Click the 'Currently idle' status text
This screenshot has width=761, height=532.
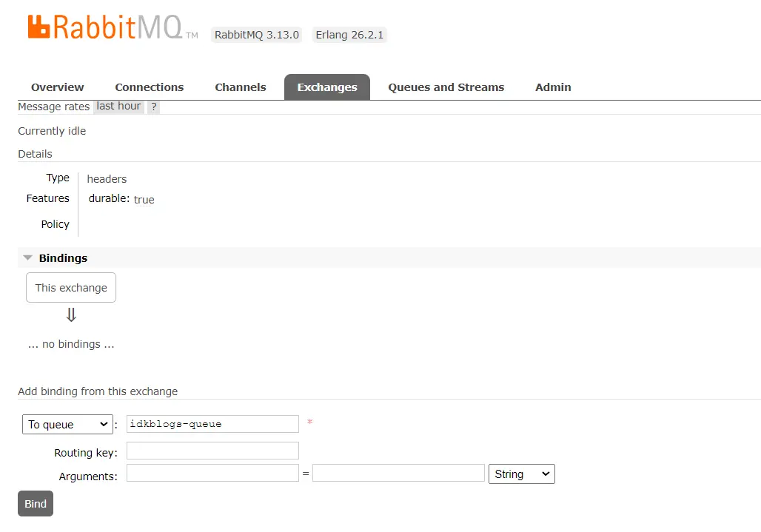[x=52, y=131]
